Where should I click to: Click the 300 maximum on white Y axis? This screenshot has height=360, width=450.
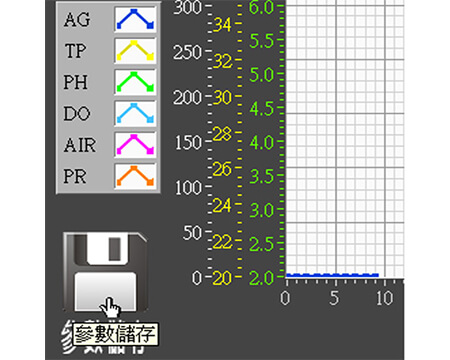pos(188,7)
